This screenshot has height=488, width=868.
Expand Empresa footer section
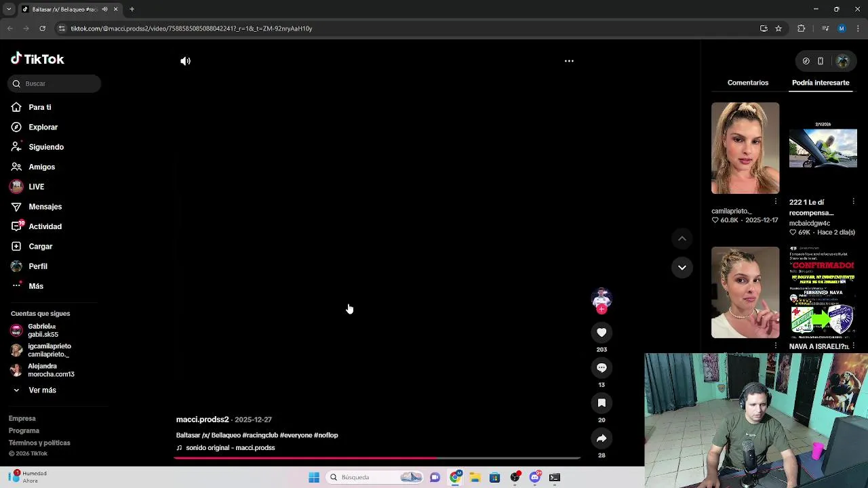click(x=22, y=418)
